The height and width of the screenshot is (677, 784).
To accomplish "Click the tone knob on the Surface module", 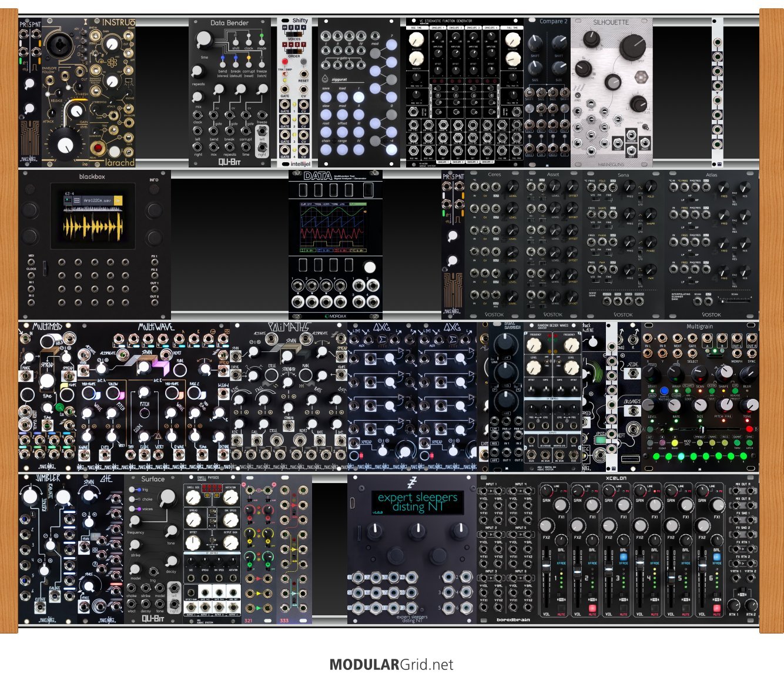I will click(171, 531).
